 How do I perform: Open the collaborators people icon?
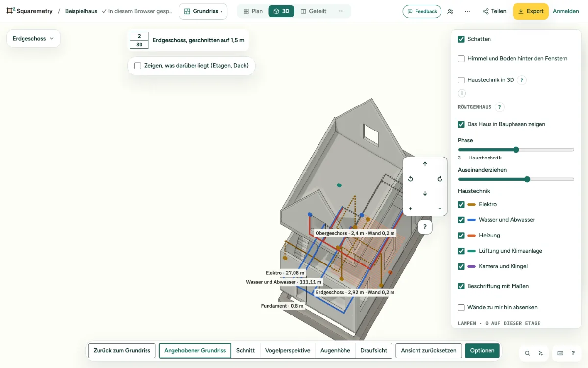[450, 11]
